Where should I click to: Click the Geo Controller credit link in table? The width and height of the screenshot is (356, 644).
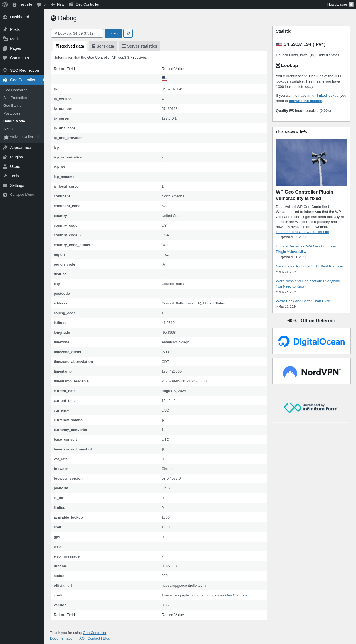pyautogui.click(x=237, y=595)
